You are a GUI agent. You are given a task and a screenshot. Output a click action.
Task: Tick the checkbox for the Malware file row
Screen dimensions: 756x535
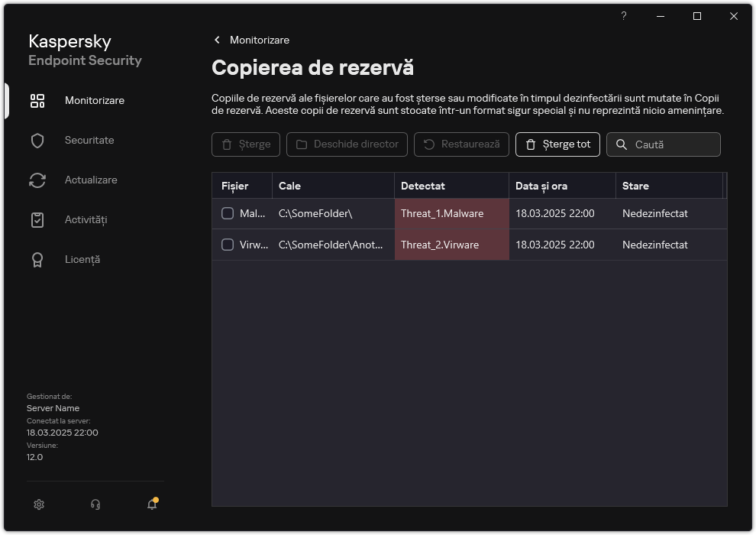[228, 214]
